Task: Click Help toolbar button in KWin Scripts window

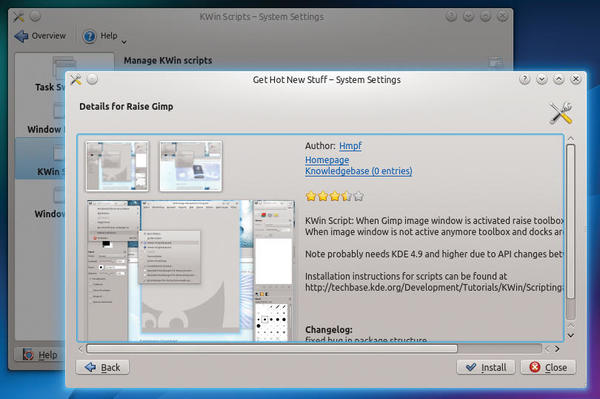Action: (100, 36)
